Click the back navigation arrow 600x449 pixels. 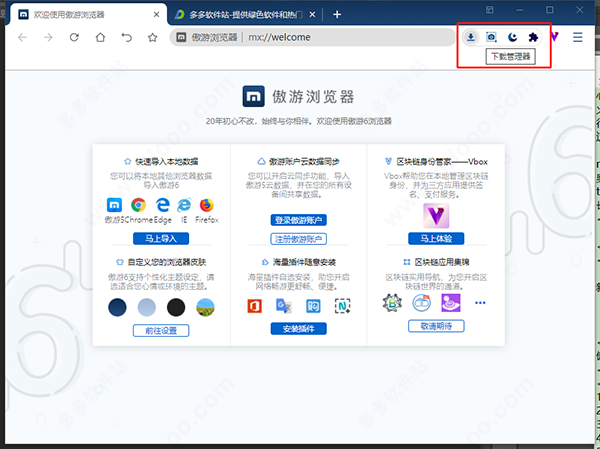[x=22, y=37]
